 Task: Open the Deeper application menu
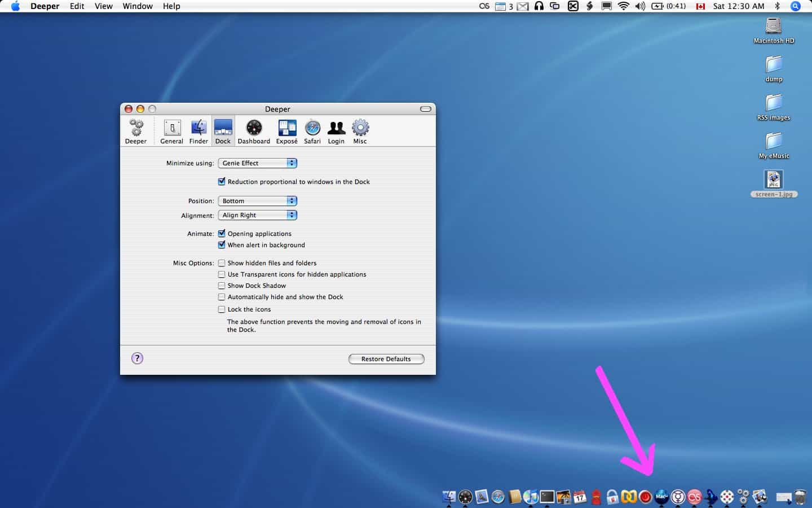click(45, 6)
